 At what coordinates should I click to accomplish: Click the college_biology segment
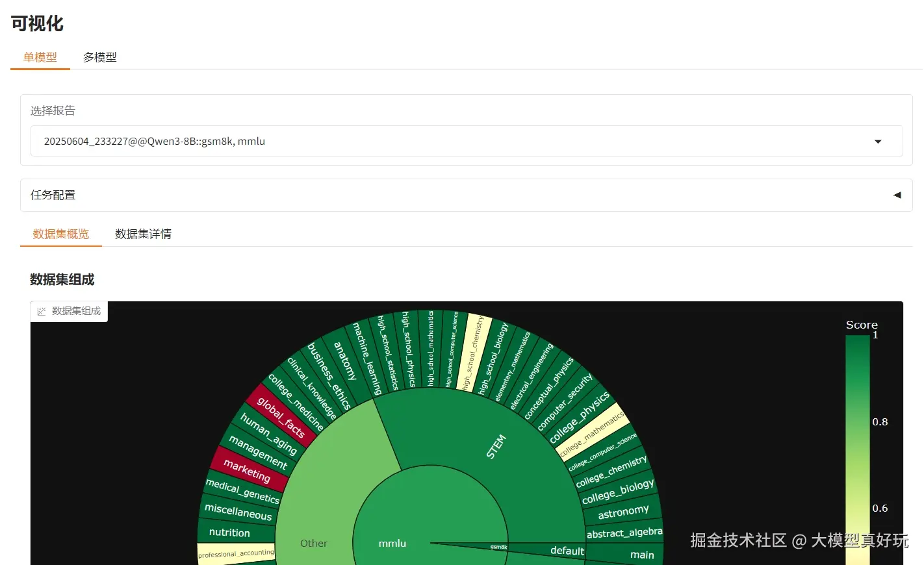pos(618,492)
